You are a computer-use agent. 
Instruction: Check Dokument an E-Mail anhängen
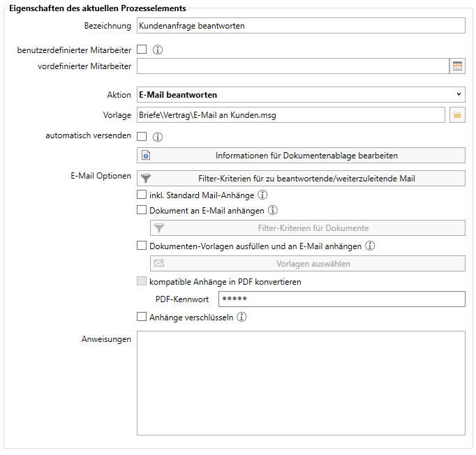[142, 210]
